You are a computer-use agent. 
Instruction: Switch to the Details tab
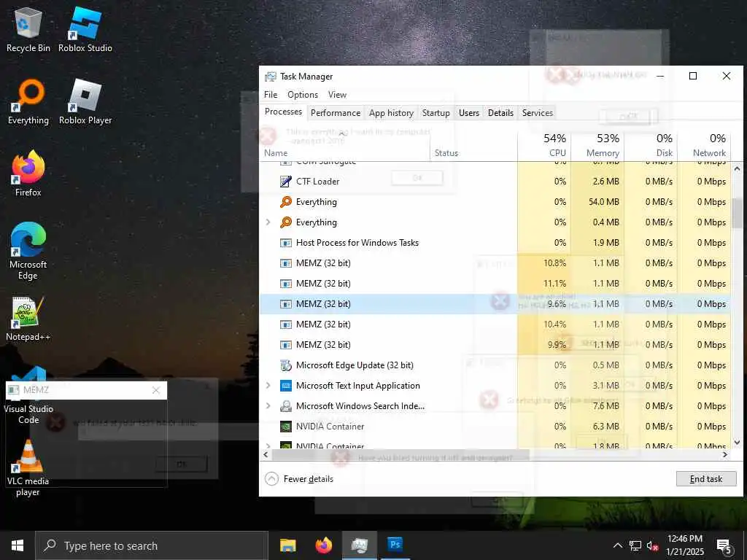click(x=500, y=113)
